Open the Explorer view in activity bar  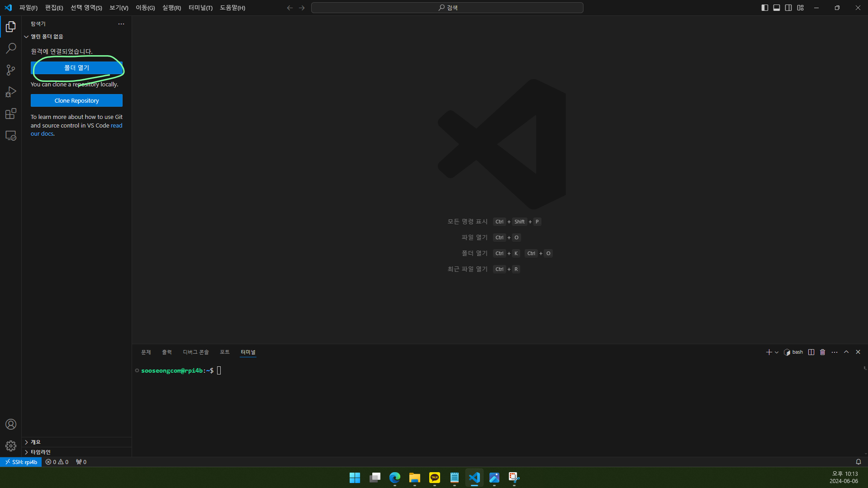pos(11,27)
